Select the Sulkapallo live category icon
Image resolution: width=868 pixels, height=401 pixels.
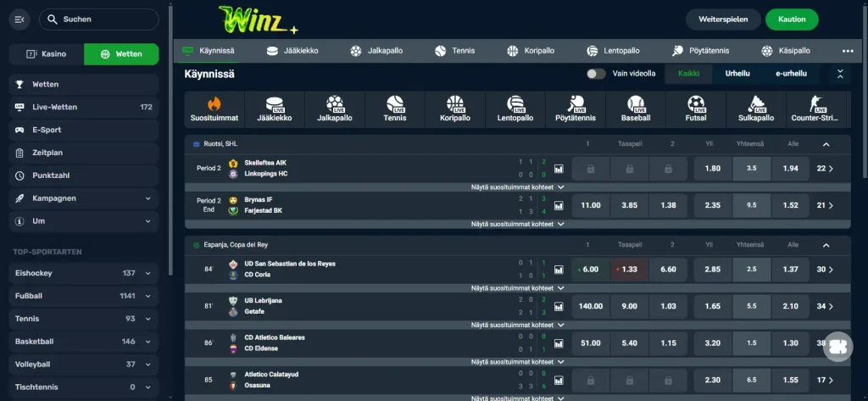(756, 109)
